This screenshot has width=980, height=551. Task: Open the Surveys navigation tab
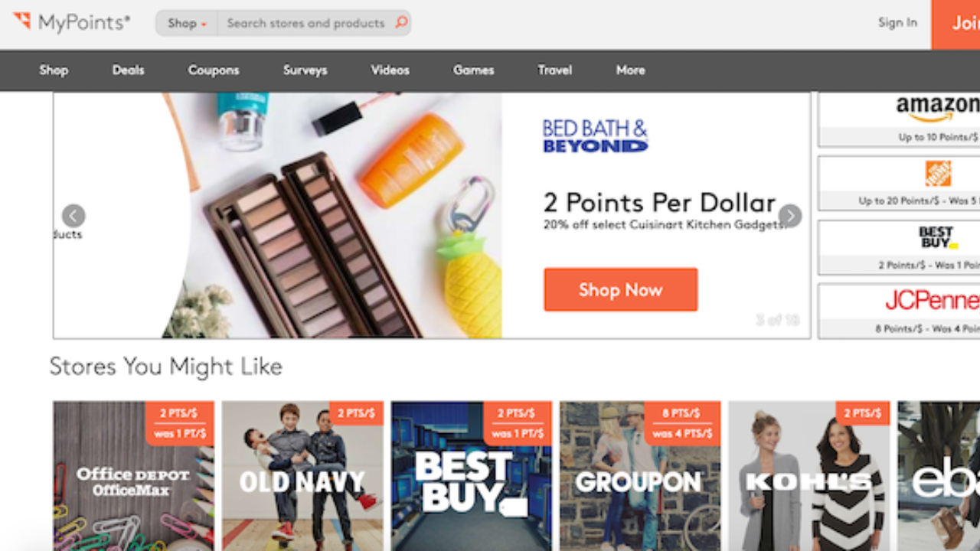(x=305, y=70)
